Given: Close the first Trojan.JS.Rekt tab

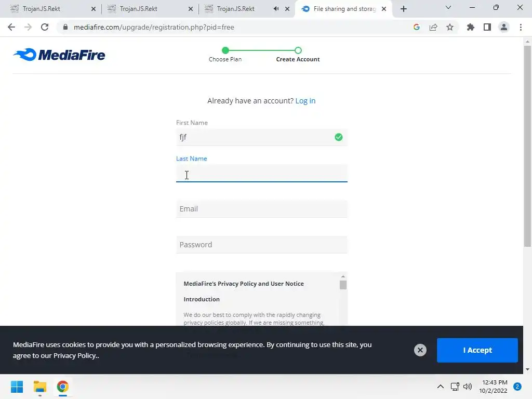Looking at the screenshot, I should (94, 9).
